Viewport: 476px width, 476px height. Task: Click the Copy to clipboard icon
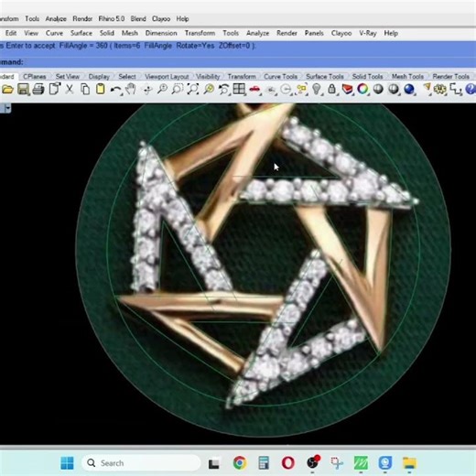(85, 89)
